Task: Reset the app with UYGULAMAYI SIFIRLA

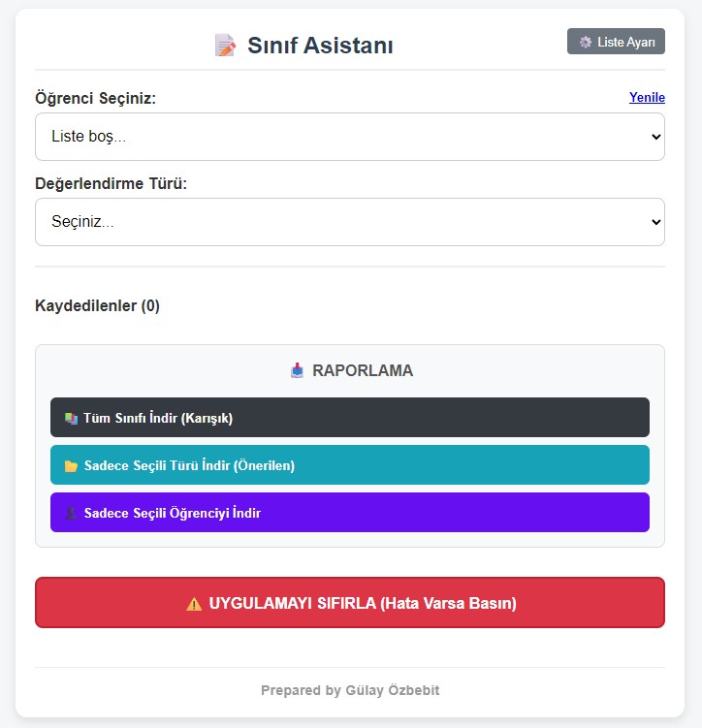Action: (350, 603)
